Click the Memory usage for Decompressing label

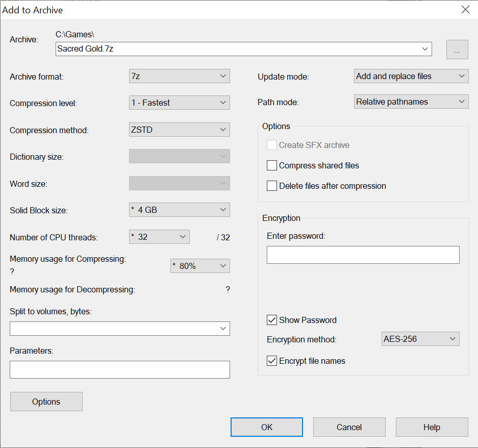click(72, 289)
